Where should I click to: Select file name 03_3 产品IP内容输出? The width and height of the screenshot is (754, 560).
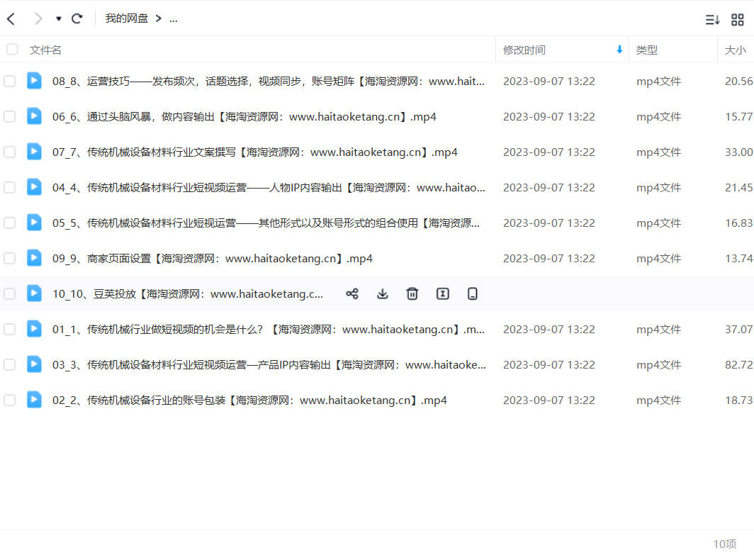tap(269, 365)
